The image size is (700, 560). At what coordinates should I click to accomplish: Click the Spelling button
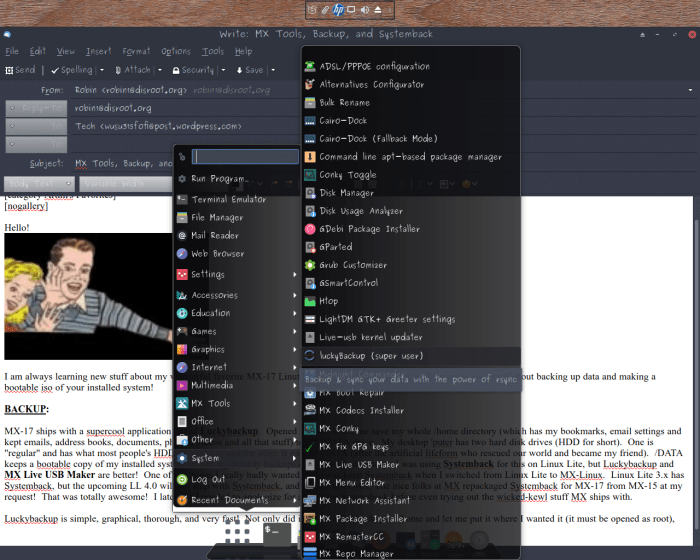[x=71, y=70]
